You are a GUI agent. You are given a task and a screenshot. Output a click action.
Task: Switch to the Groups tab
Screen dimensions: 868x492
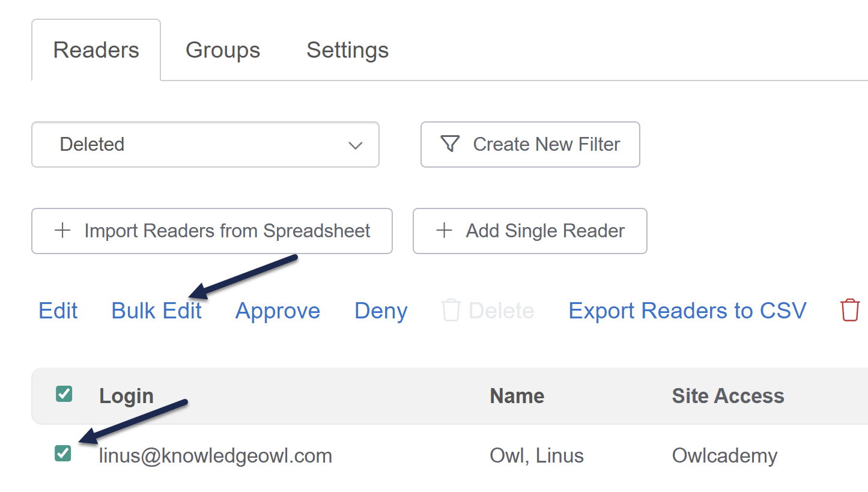pyautogui.click(x=223, y=50)
